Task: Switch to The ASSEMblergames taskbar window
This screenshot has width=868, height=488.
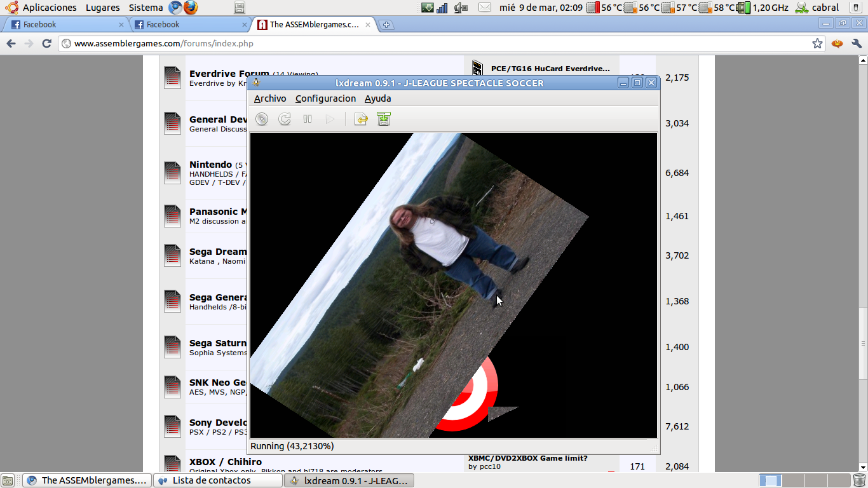Action: (88, 480)
